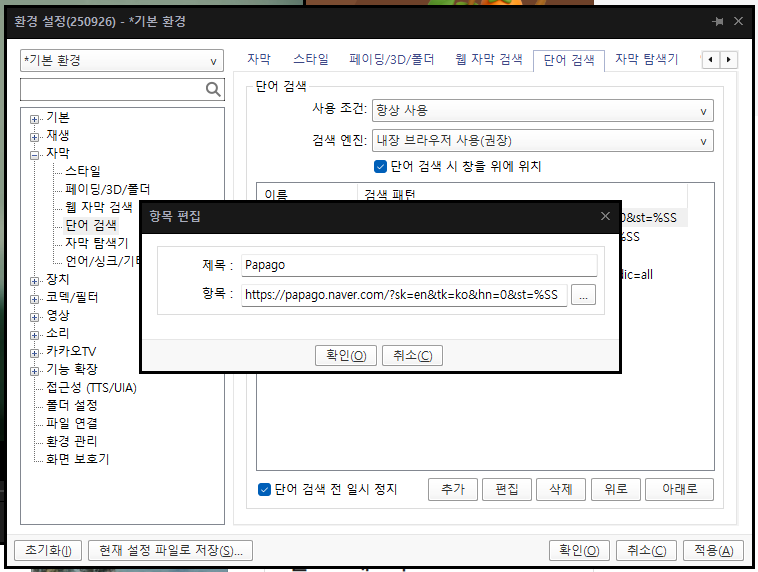The width and height of the screenshot is (758, 572).
Task: Confirm item edit with 확인(O) in dialog
Action: 346,355
